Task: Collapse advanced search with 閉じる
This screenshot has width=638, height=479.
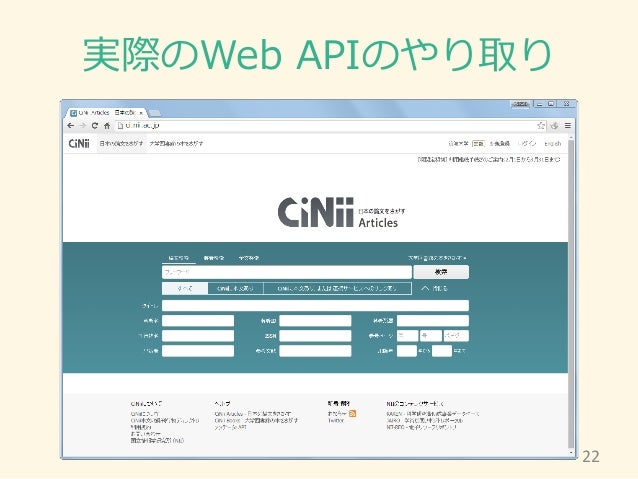Action: pos(435,289)
